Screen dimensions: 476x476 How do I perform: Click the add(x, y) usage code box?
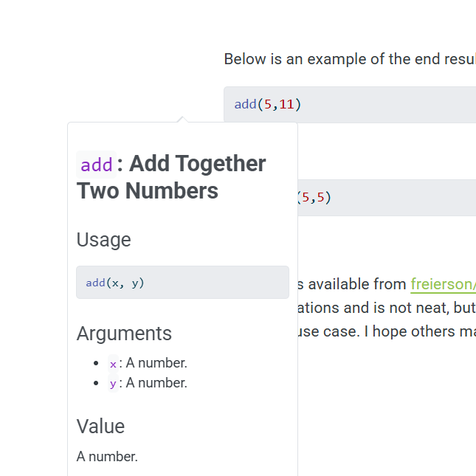[x=182, y=283]
